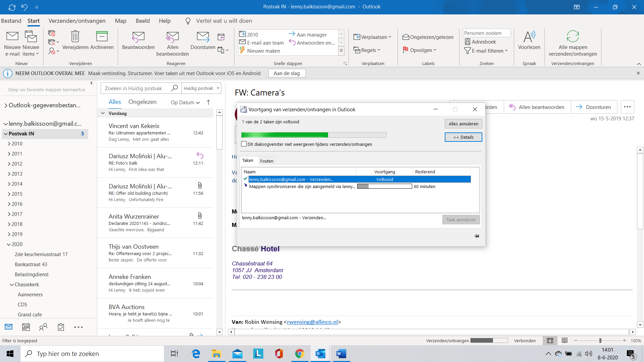The image size is (644, 362).
Task: Click the zoom slider in status bar
Action: coord(600,341)
